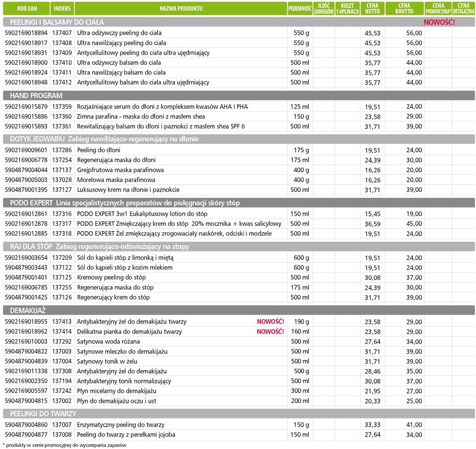
Task: Click footnote produkty w cenie promocyjnej
Action: (64, 446)
